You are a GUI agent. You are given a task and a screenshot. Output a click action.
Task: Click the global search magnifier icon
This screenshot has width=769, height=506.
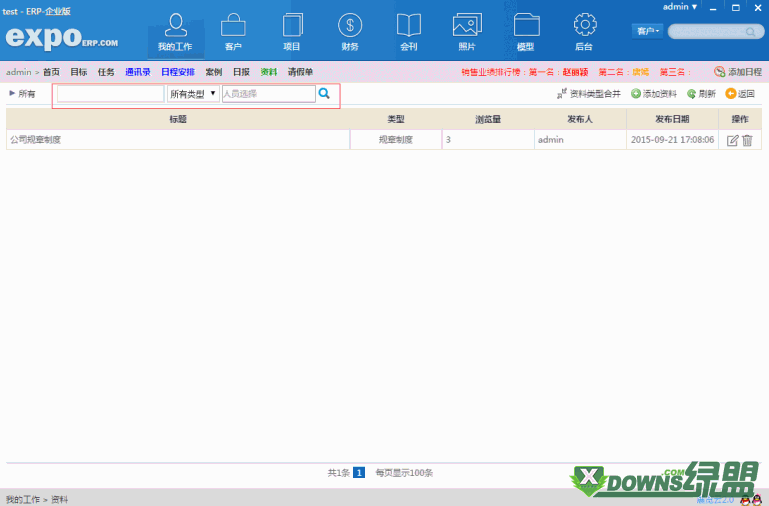750,32
